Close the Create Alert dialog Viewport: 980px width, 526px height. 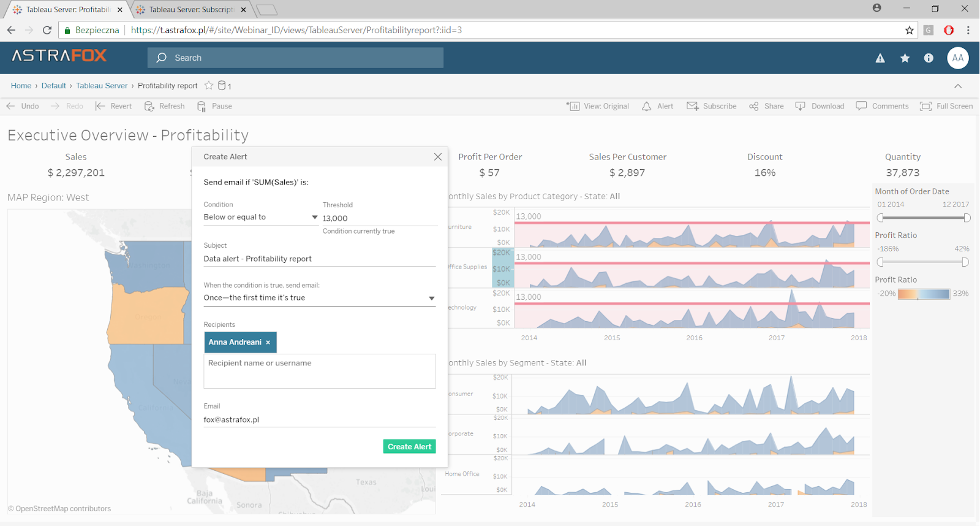(438, 157)
